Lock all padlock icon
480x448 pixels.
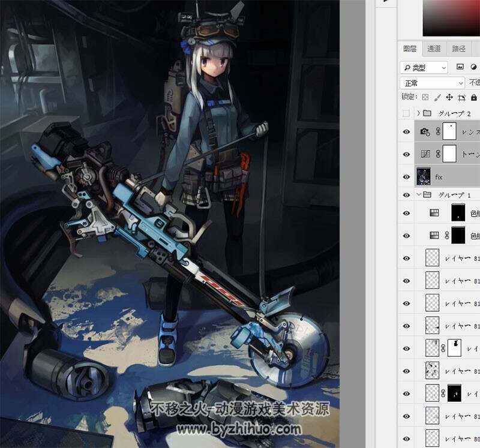pyautogui.click(x=474, y=97)
